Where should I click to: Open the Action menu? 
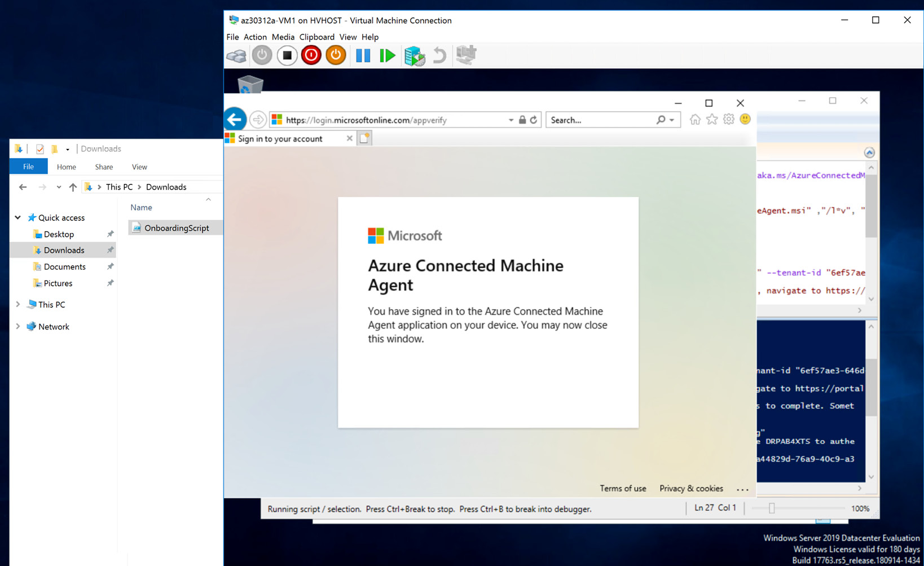pos(255,37)
